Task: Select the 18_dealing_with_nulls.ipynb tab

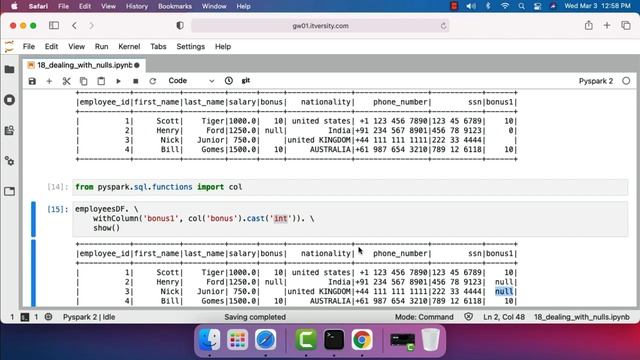Action: point(84,65)
